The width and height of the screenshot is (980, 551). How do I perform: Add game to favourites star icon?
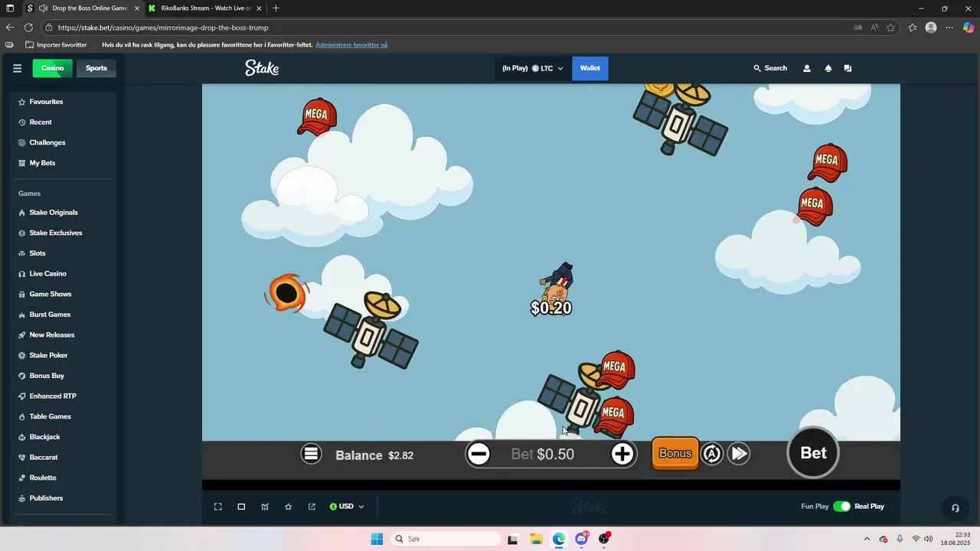pos(289,507)
